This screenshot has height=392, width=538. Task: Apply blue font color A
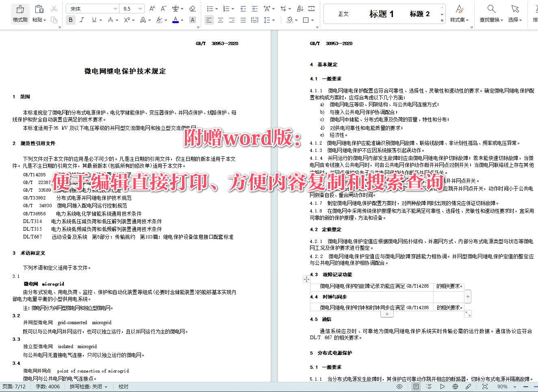175,19
